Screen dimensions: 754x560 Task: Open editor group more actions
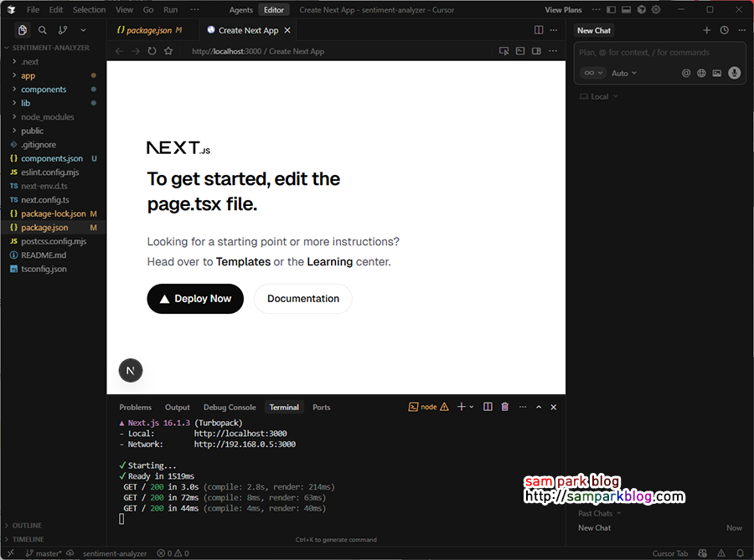click(x=554, y=30)
